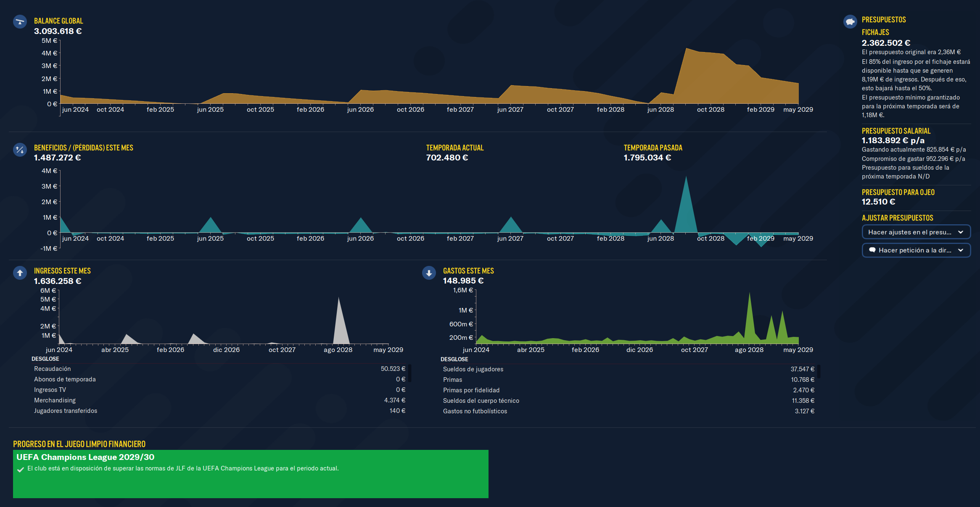Image resolution: width=980 pixels, height=507 pixels.
Task: Select the Merchandising row
Action: [x=219, y=400]
